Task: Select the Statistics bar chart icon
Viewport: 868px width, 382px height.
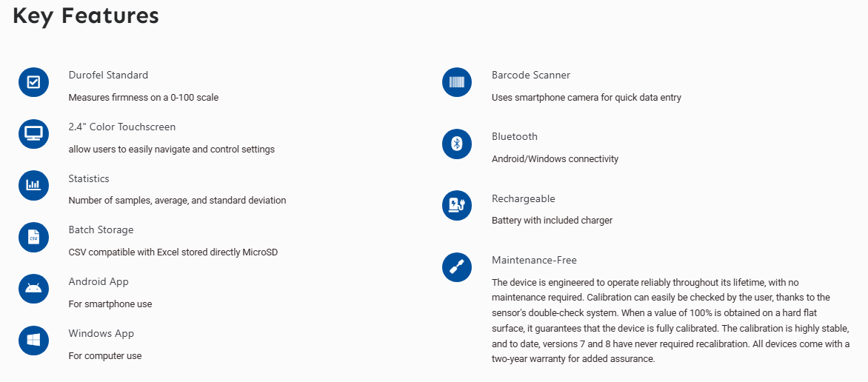Action: pyautogui.click(x=34, y=186)
